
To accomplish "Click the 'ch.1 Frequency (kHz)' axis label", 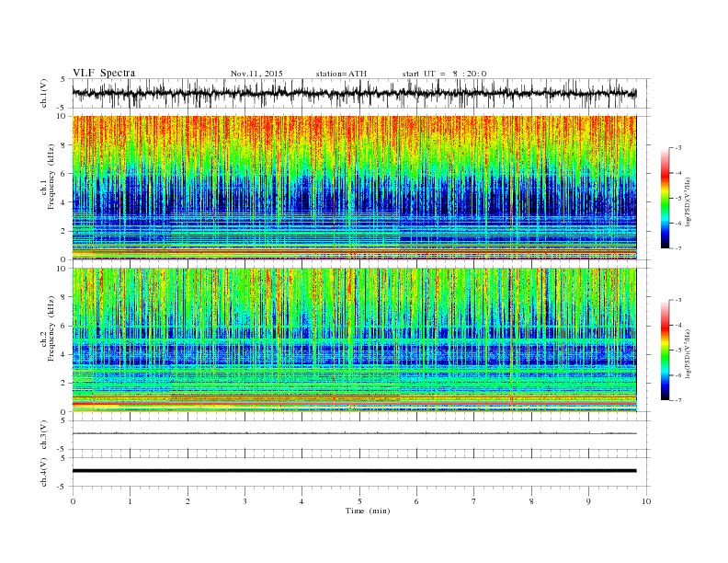I will (x=48, y=177).
